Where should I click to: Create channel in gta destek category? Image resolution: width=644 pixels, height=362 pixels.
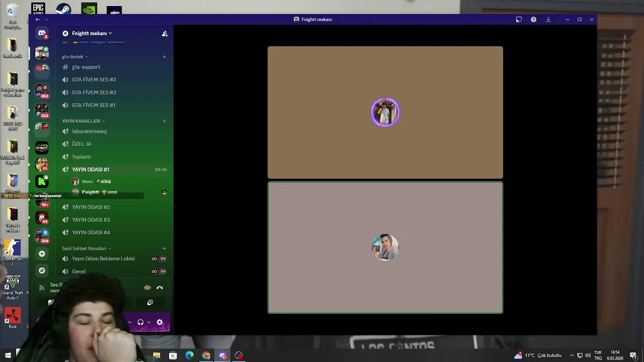tap(164, 57)
